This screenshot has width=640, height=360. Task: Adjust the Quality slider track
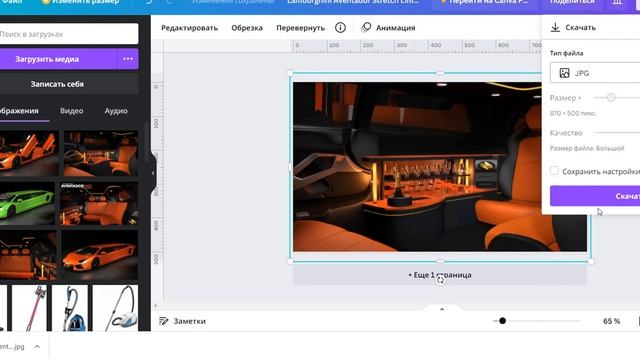point(617,133)
